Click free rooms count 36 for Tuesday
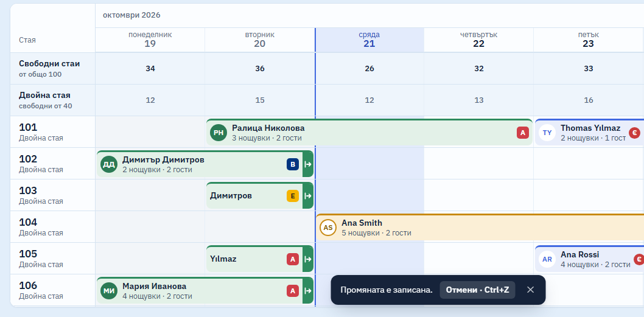 pyautogui.click(x=259, y=69)
